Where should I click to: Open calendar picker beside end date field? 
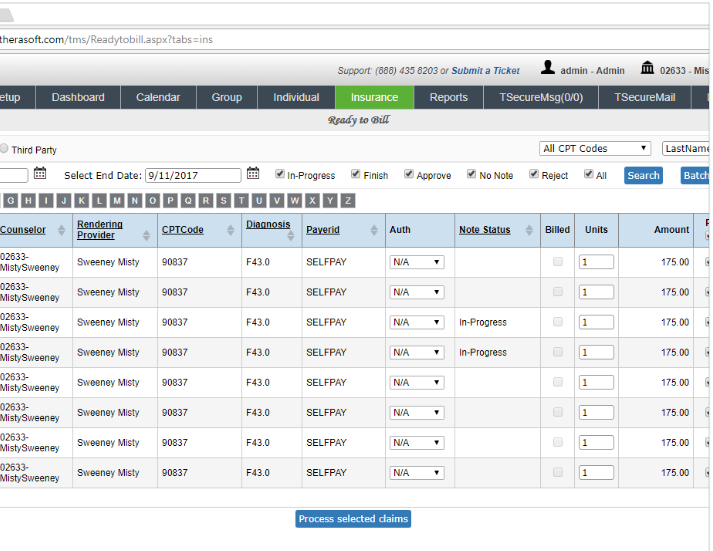tap(253, 173)
